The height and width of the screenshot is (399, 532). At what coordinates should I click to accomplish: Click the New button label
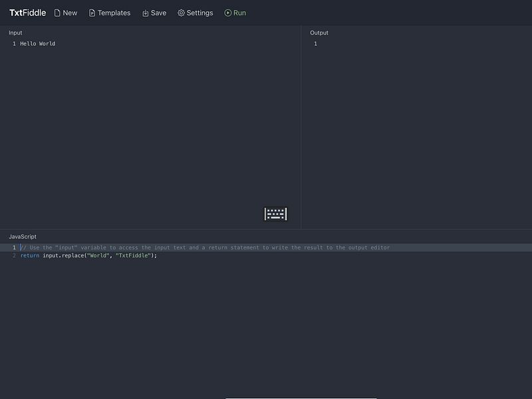70,13
